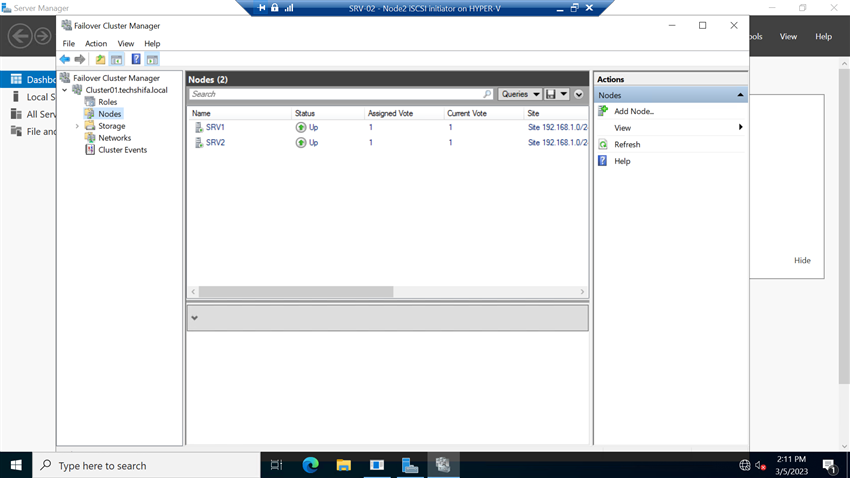Open the Queries dropdown
The width and height of the screenshot is (850, 478).
(x=520, y=94)
